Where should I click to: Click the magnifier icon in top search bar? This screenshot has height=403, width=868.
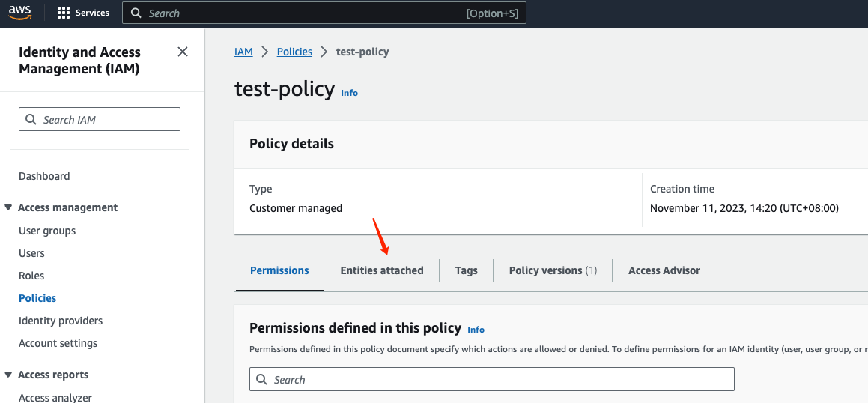[x=136, y=13]
